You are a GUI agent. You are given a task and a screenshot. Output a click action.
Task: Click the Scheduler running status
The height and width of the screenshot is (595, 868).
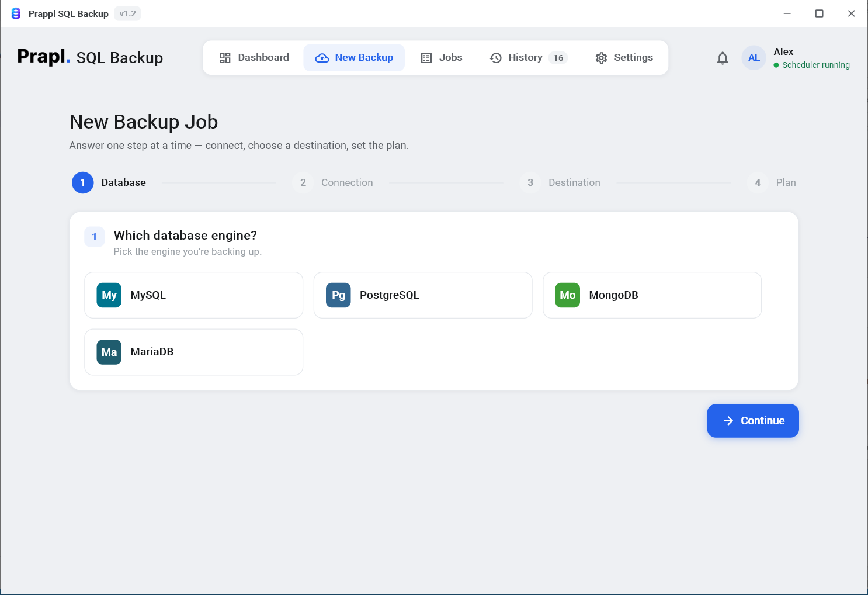(x=812, y=65)
